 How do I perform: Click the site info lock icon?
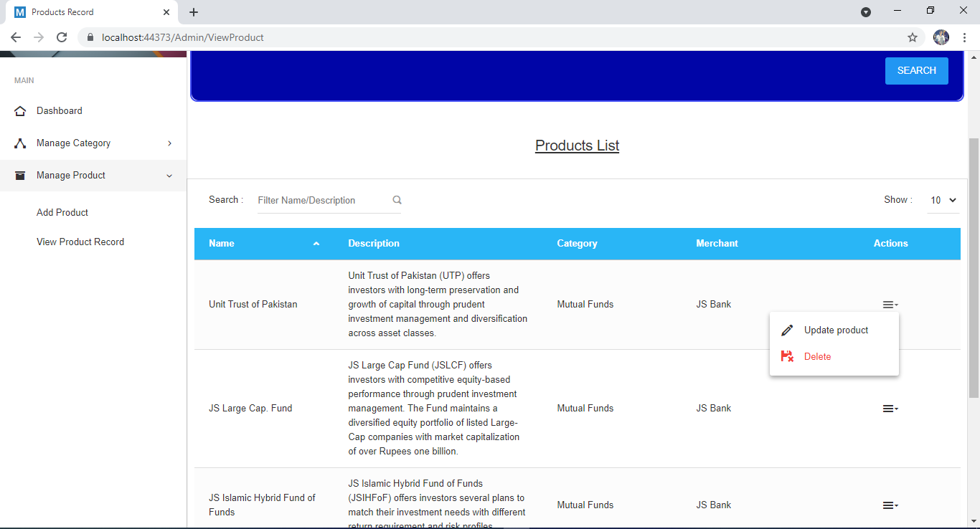(90, 37)
